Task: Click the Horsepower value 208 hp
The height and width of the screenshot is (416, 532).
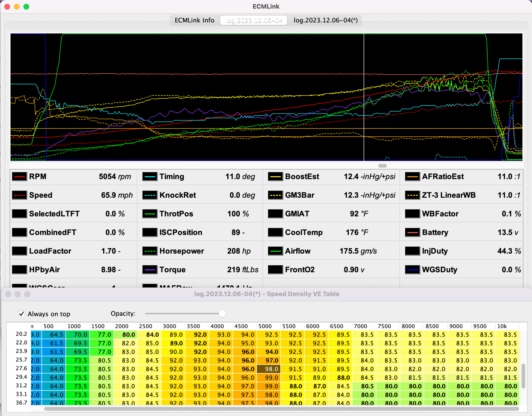Action: pos(239,251)
